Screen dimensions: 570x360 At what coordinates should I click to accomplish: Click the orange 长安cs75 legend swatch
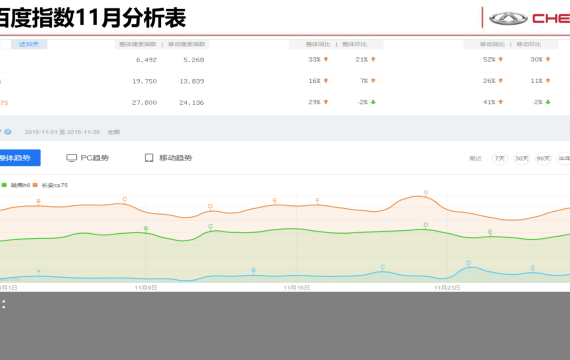(x=35, y=185)
